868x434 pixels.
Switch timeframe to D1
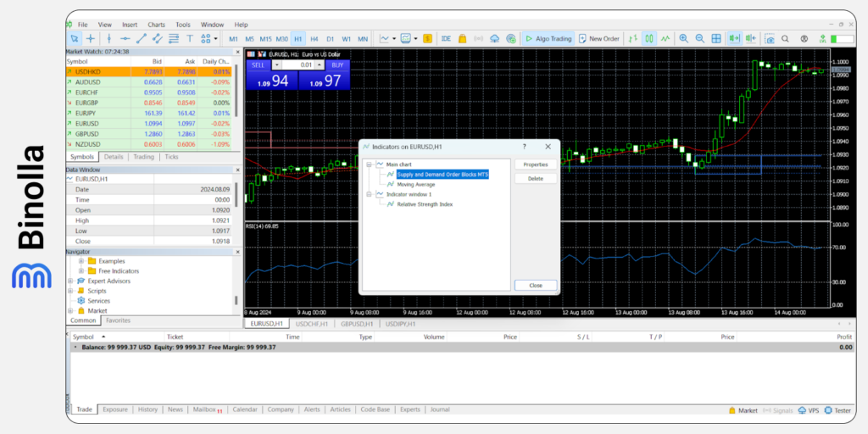point(330,39)
